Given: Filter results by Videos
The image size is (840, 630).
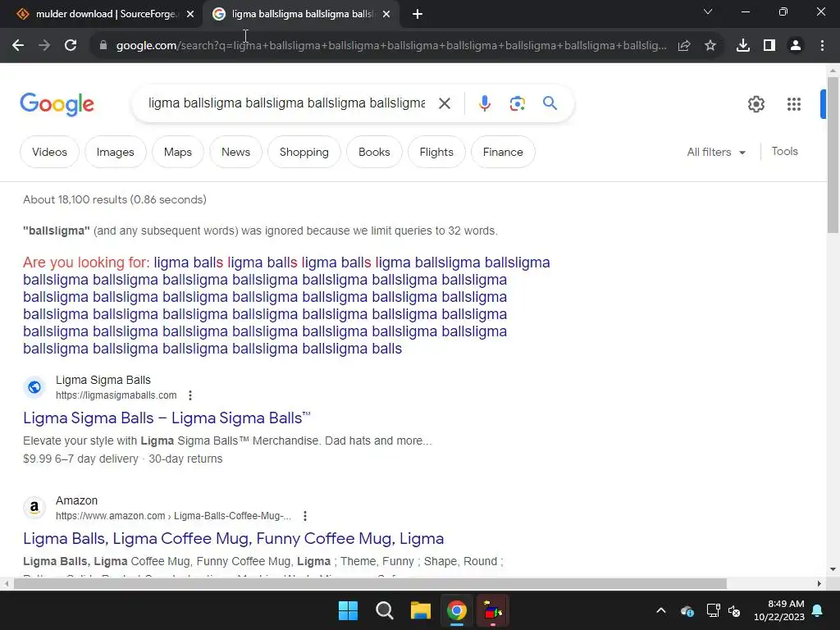Looking at the screenshot, I should tap(49, 152).
